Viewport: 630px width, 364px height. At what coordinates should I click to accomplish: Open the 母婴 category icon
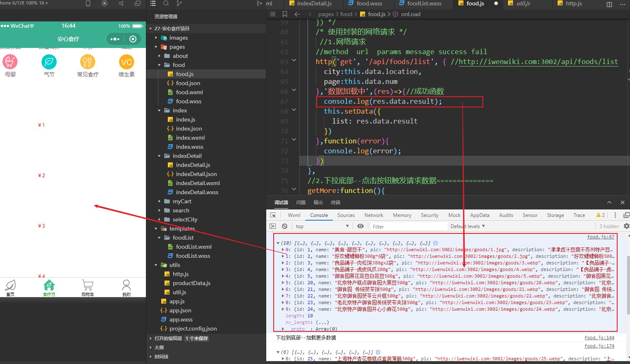[10, 62]
